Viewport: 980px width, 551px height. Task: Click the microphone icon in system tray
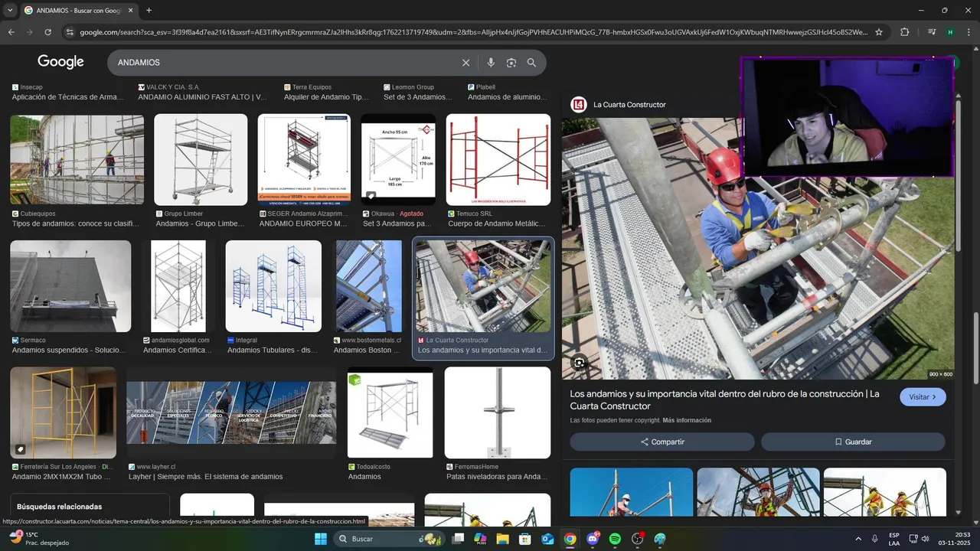(x=874, y=539)
